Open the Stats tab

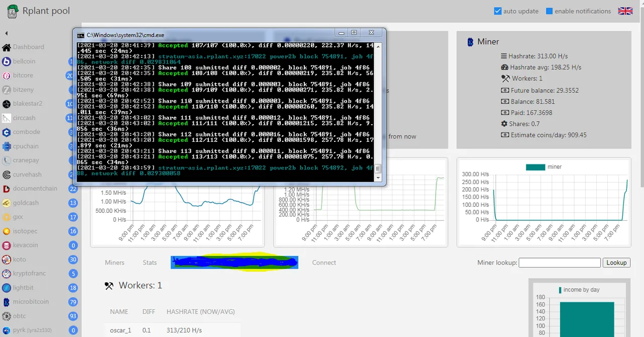point(150,263)
